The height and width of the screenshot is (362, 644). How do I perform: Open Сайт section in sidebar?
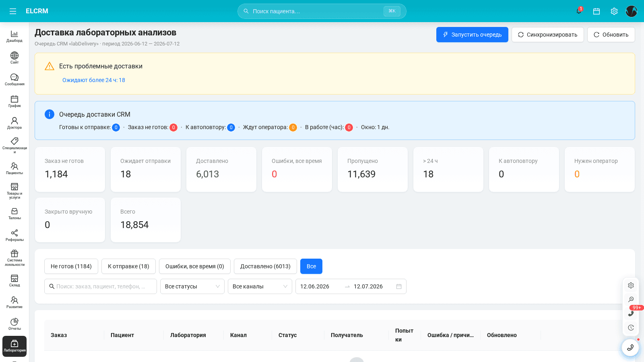(x=14, y=58)
